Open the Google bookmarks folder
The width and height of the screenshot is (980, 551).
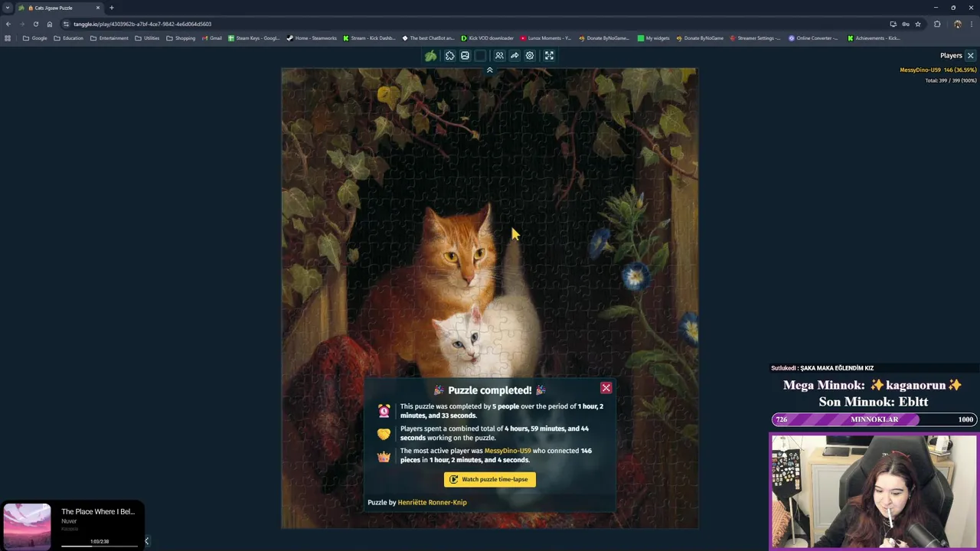[35, 38]
